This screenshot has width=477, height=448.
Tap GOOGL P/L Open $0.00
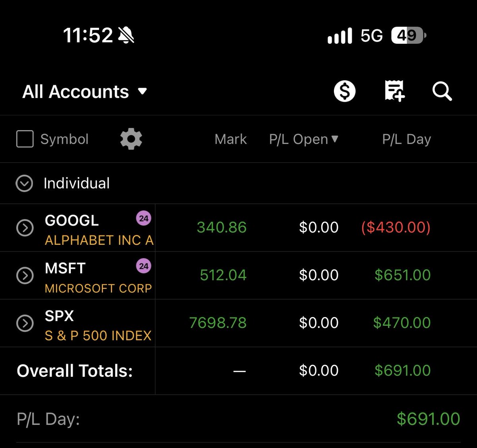[319, 227]
